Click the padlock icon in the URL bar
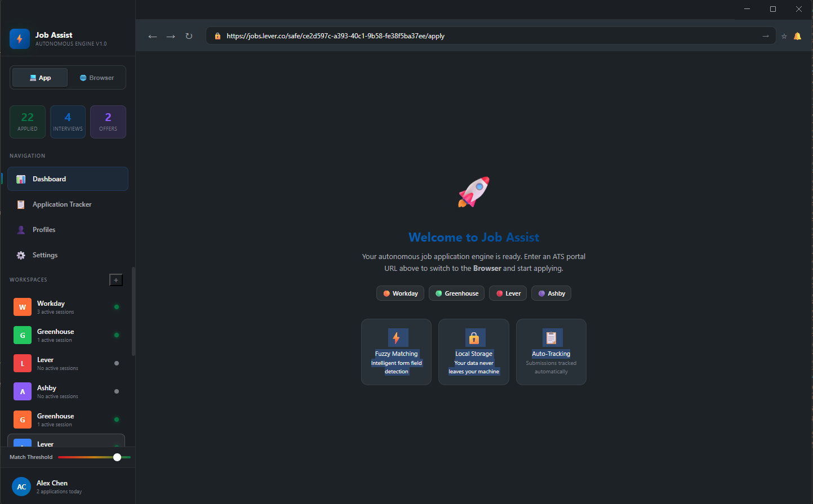This screenshot has height=504, width=813. [217, 36]
